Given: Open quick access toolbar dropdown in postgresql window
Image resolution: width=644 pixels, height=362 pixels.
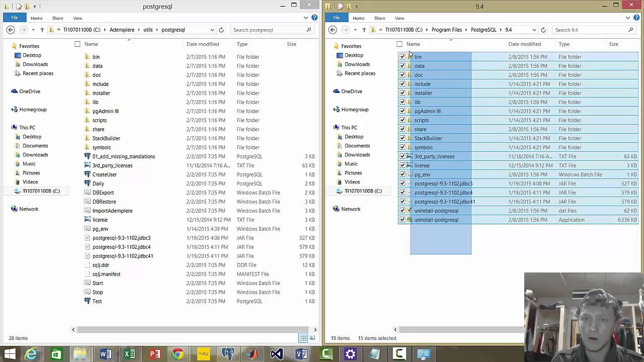Looking at the screenshot, I should (x=35, y=7).
